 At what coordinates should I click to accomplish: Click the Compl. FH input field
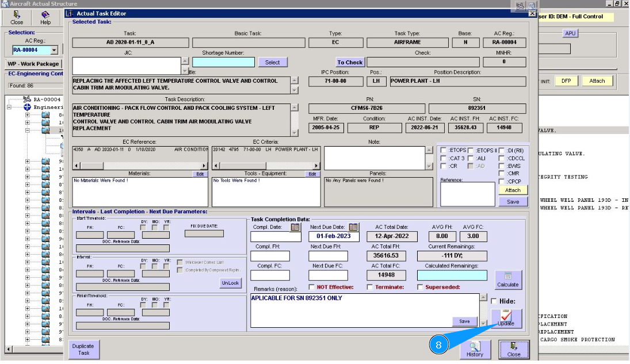[270, 256]
